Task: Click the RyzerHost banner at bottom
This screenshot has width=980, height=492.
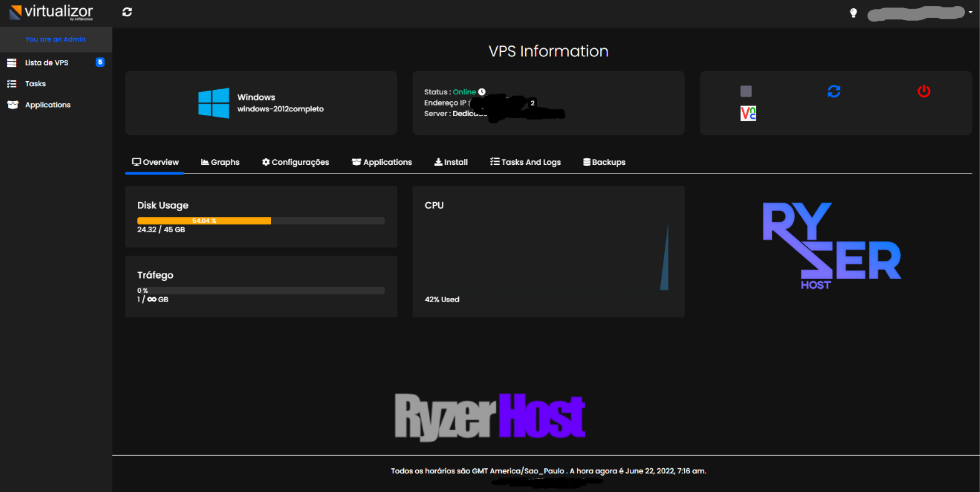Action: pos(490,417)
